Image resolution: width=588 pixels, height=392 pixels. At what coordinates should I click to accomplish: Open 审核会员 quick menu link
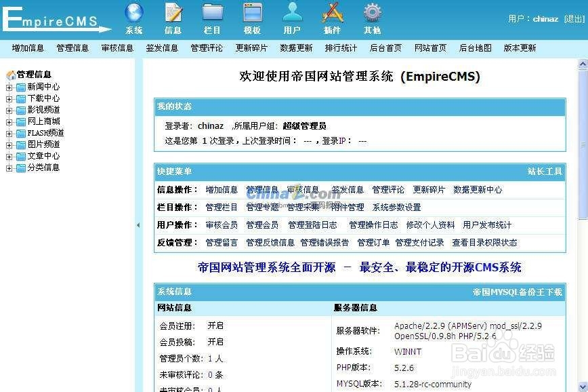pos(222,225)
